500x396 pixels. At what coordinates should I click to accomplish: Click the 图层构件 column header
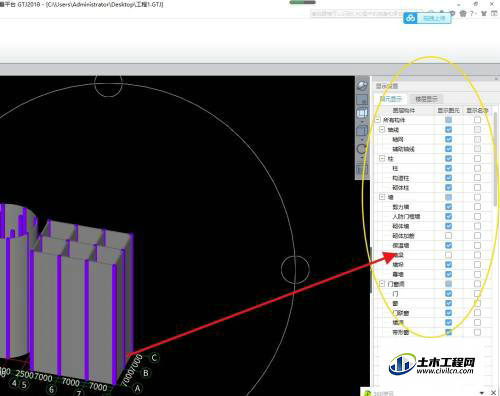[x=404, y=110]
